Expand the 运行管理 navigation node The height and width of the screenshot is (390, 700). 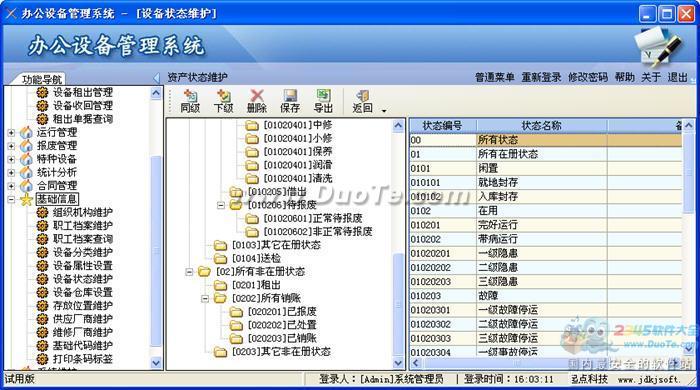11,133
